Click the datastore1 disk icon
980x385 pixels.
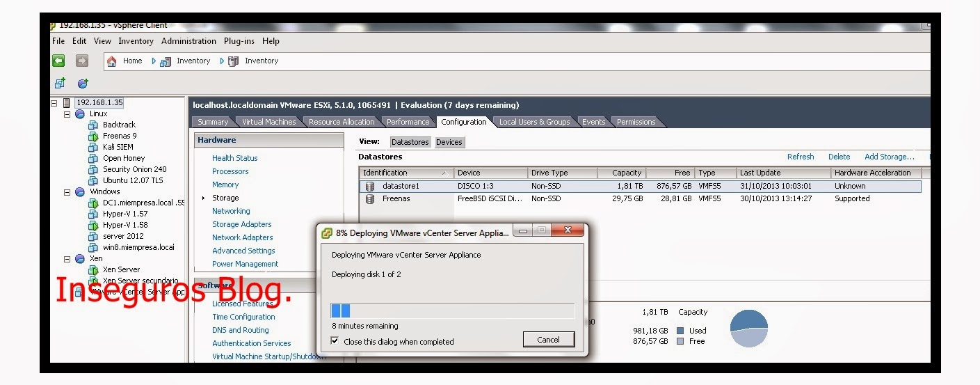click(370, 187)
